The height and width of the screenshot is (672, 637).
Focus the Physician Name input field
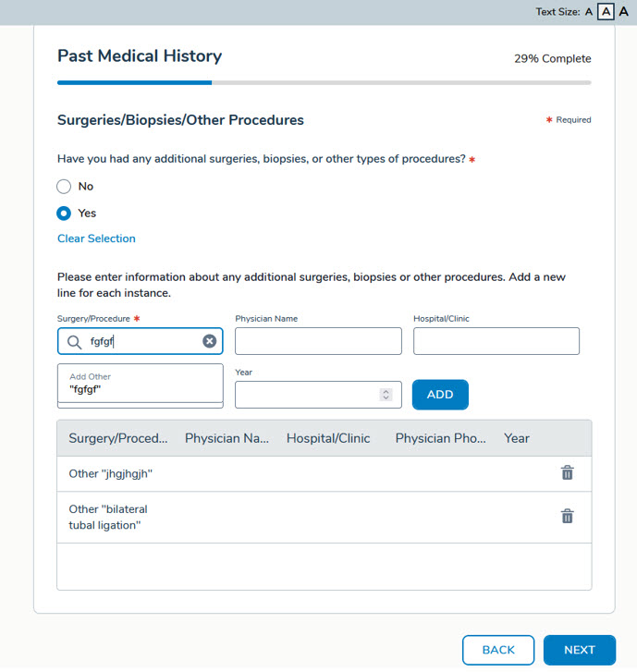pos(318,341)
